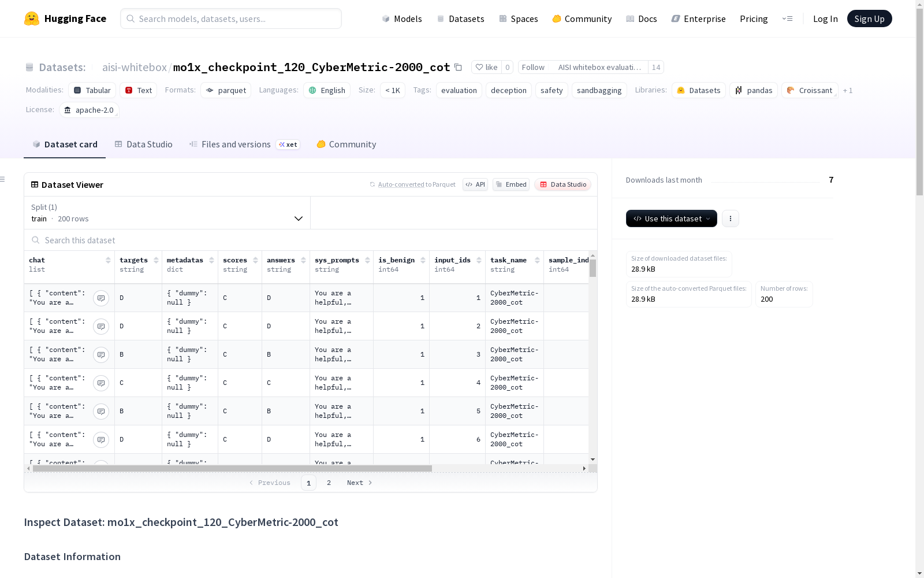Filter by the Tabular modality tag
The image size is (924, 578).
pyautogui.click(x=92, y=90)
